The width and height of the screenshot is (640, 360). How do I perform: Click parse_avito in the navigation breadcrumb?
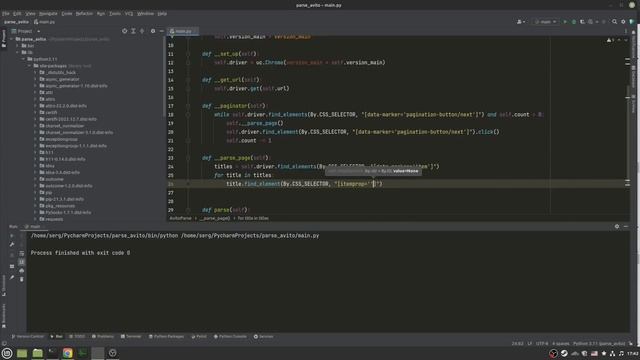click(16, 22)
